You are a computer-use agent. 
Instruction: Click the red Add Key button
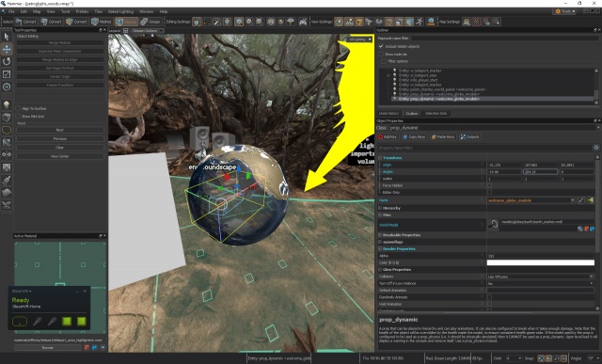tap(388, 136)
